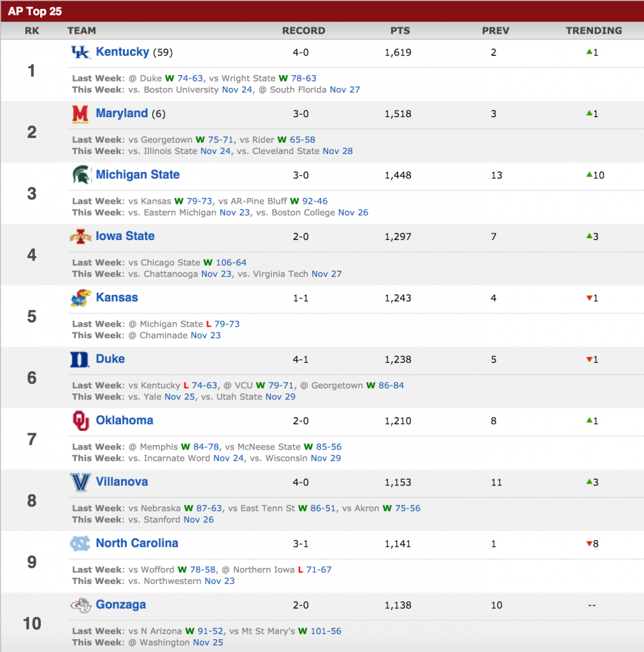Viewport: 644px width, 652px height.
Task: Open the Kentucky team page link
Action: pos(122,52)
